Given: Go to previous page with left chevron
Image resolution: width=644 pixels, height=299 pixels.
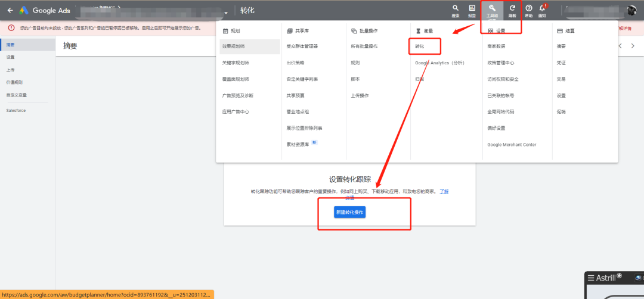Looking at the screenshot, I should [x=620, y=46].
